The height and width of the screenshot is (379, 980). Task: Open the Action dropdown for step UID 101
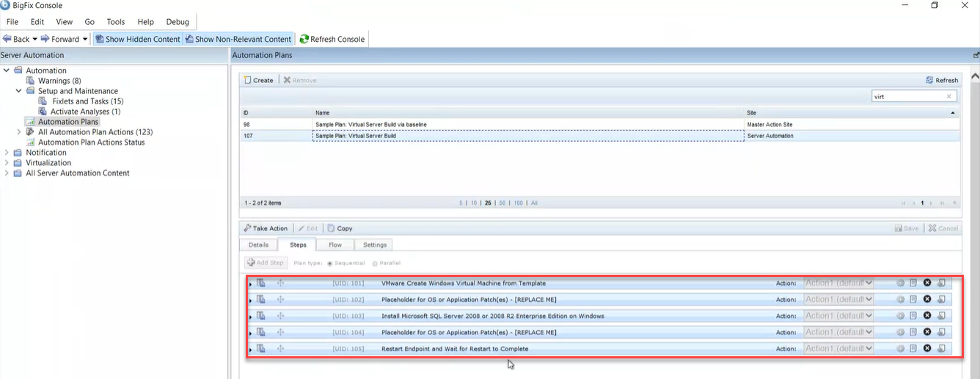pos(839,283)
